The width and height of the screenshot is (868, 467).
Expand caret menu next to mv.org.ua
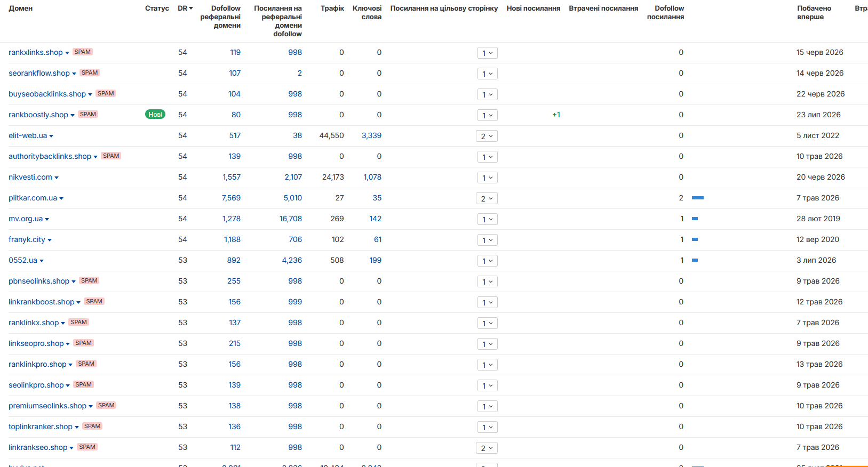pyautogui.click(x=47, y=219)
